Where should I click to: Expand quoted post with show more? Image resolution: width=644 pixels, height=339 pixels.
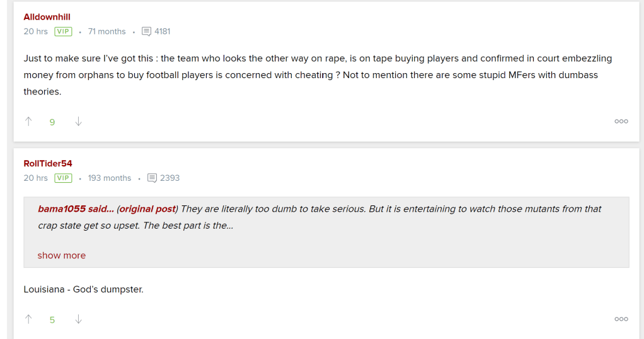61,255
